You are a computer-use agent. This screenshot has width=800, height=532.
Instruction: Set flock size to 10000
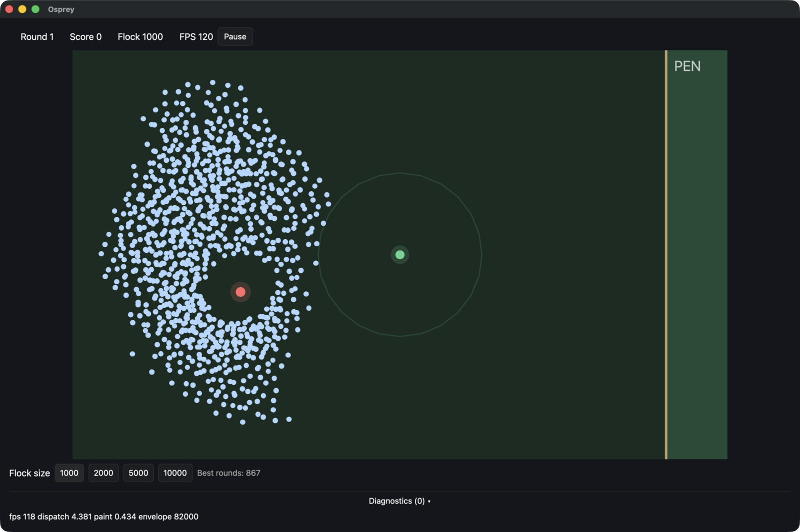click(175, 473)
